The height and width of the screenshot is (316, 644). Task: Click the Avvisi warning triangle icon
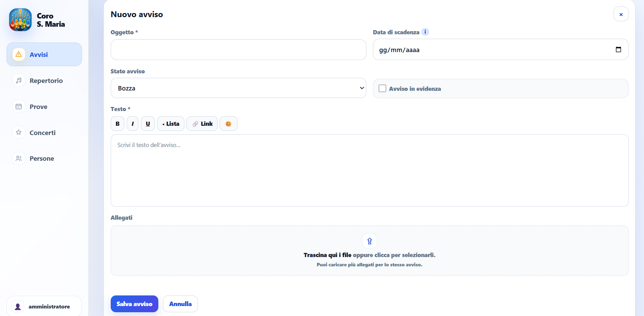pos(19,54)
